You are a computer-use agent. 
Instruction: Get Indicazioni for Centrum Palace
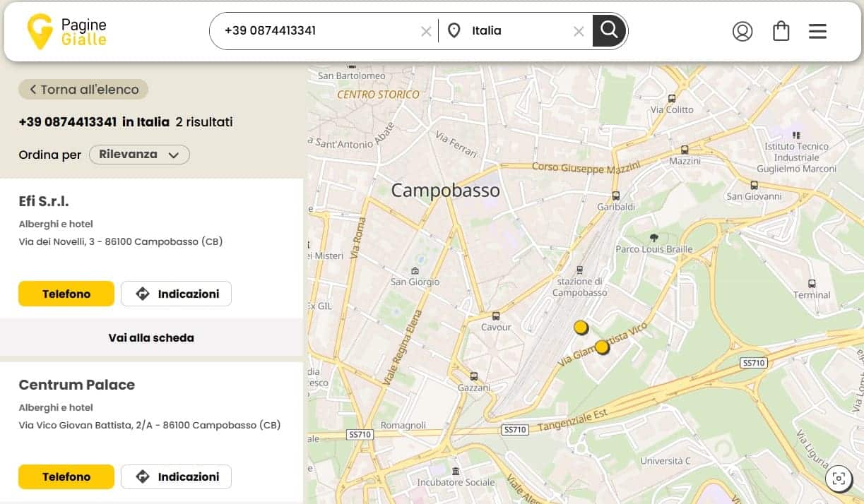(x=176, y=476)
